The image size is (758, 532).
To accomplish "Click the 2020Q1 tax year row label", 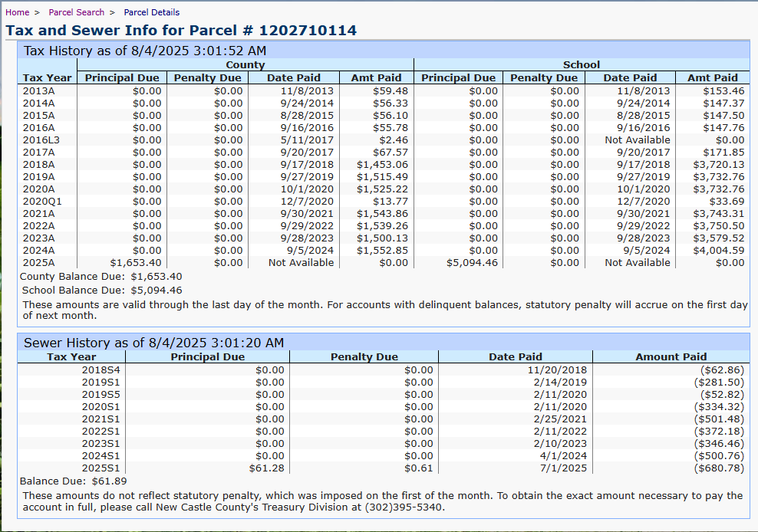I will [41, 201].
